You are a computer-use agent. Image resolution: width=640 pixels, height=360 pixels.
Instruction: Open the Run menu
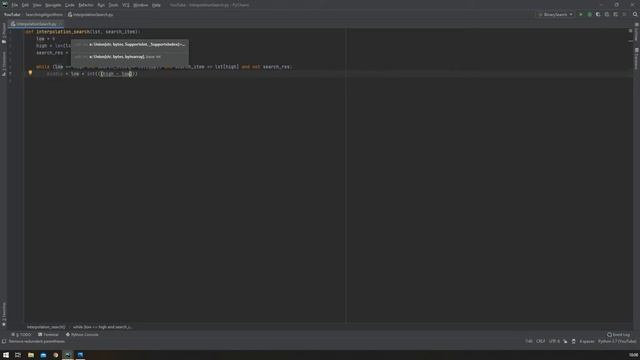click(101, 5)
